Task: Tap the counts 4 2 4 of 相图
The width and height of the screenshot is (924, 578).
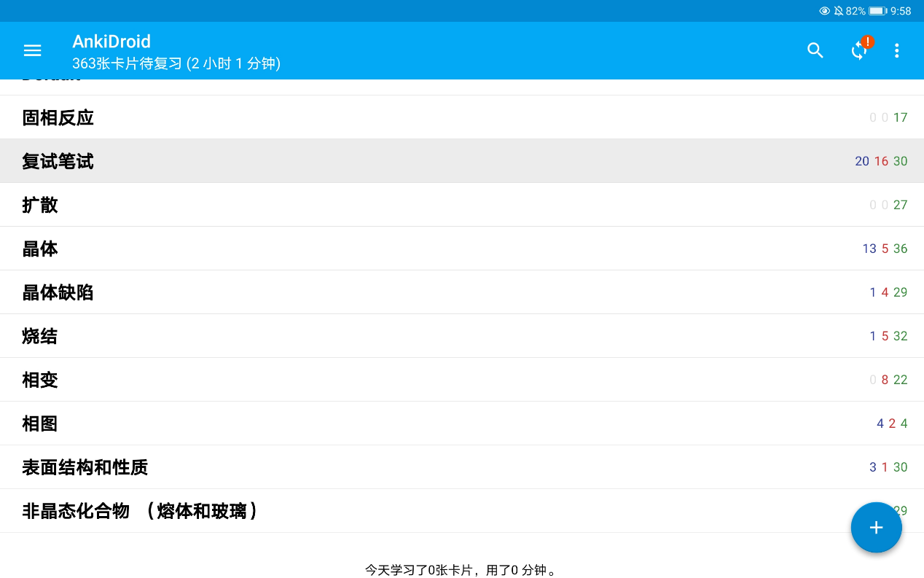Action: (893, 423)
